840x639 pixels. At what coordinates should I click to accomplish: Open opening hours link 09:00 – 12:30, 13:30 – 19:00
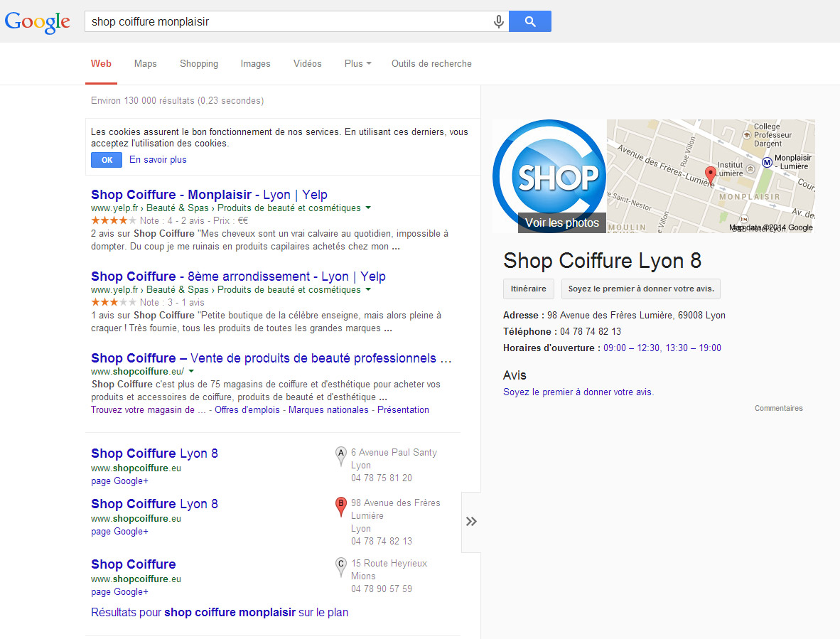(662, 348)
